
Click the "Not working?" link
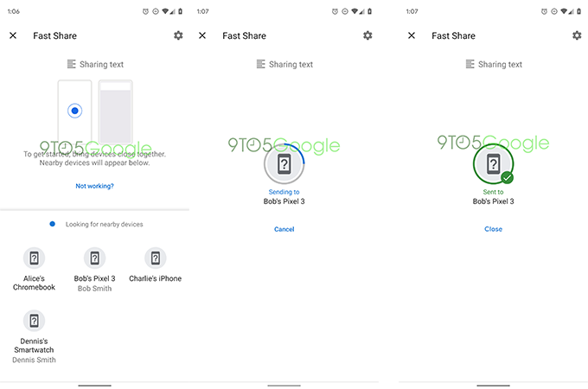click(x=94, y=186)
